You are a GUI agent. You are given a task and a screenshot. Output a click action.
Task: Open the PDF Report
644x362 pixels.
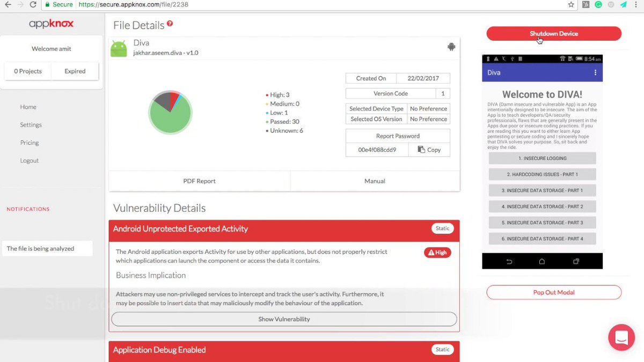[200, 181]
